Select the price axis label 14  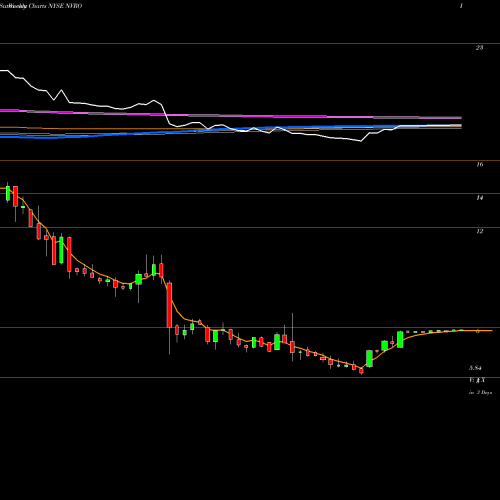479,198
